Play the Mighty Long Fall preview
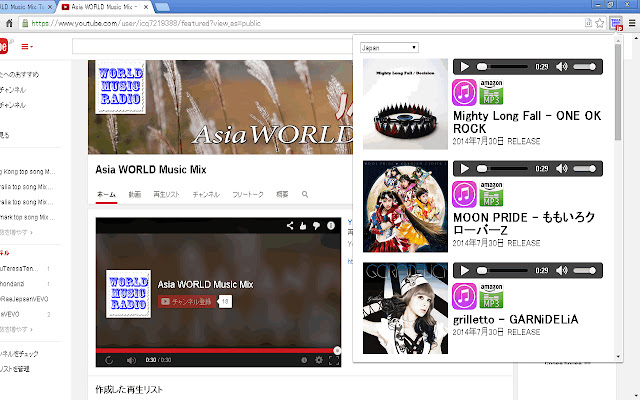Viewport: 640px width, 400px height. 464,67
